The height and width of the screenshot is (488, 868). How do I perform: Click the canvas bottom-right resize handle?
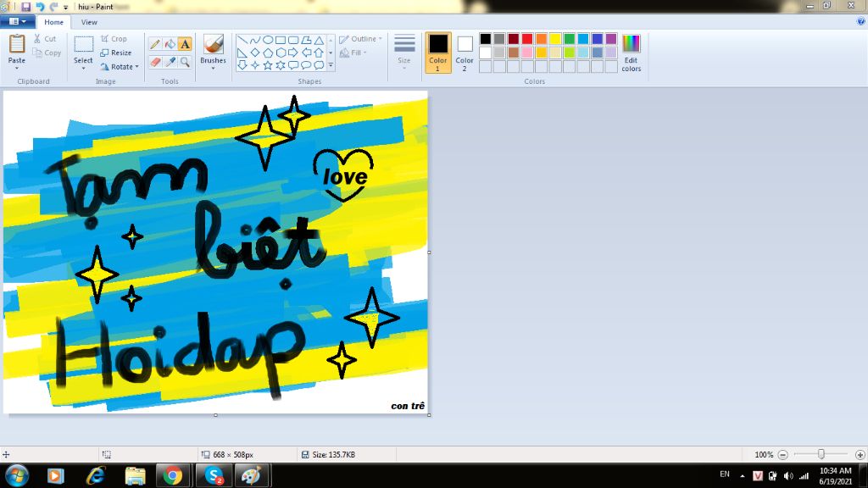pyautogui.click(x=429, y=415)
